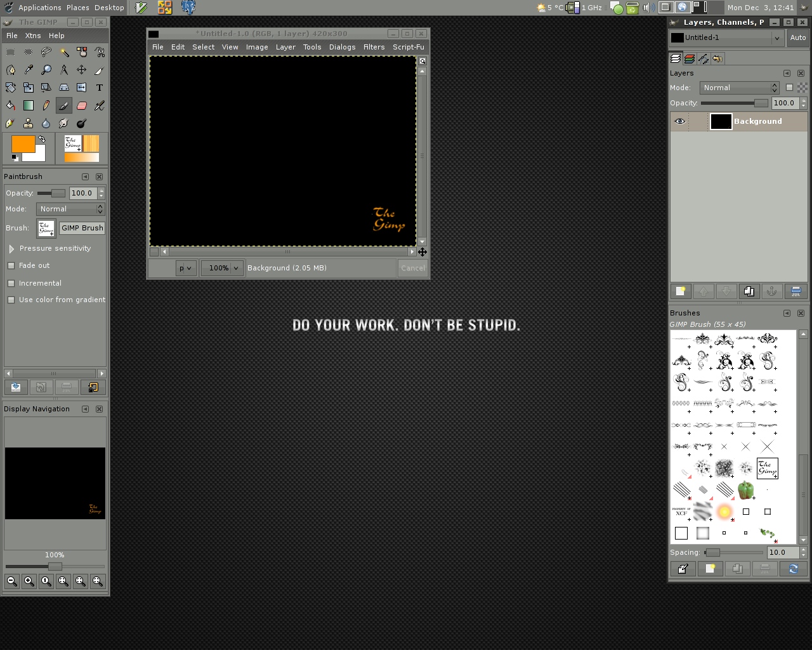Screen dimensions: 812x650
Task: Select the Blend gradient tool
Action: tap(29, 105)
